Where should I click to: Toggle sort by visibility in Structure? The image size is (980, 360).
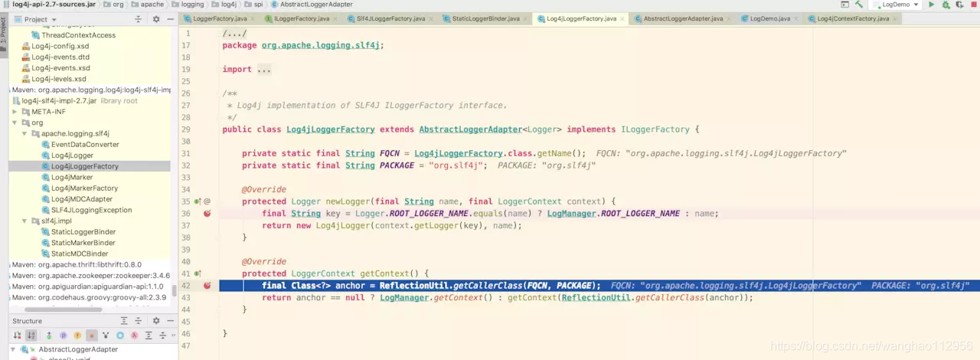pyautogui.click(x=17, y=335)
